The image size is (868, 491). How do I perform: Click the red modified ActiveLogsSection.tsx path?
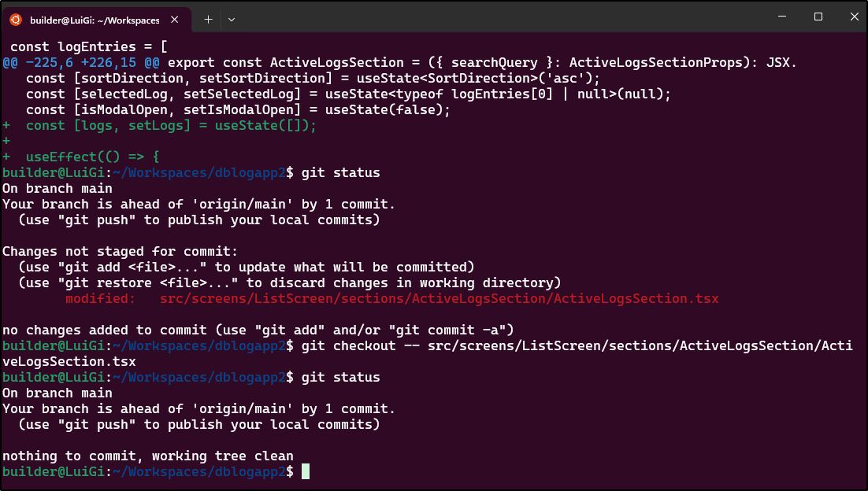pyautogui.click(x=439, y=298)
